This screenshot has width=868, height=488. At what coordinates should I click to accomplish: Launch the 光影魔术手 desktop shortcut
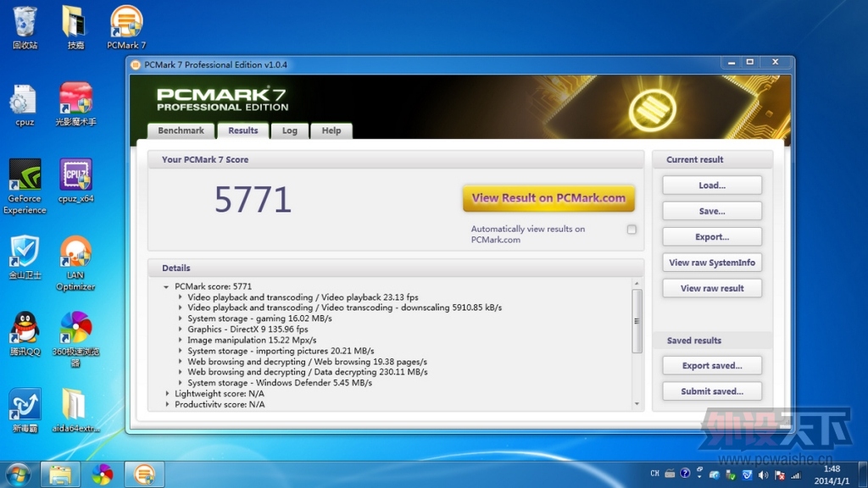click(x=75, y=105)
